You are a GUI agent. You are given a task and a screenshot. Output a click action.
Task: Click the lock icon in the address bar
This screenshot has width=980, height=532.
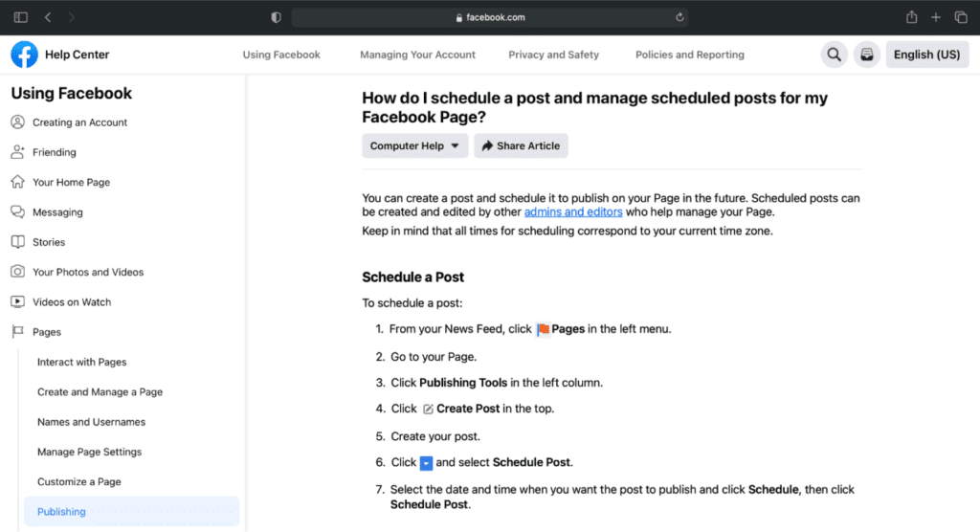click(x=458, y=17)
